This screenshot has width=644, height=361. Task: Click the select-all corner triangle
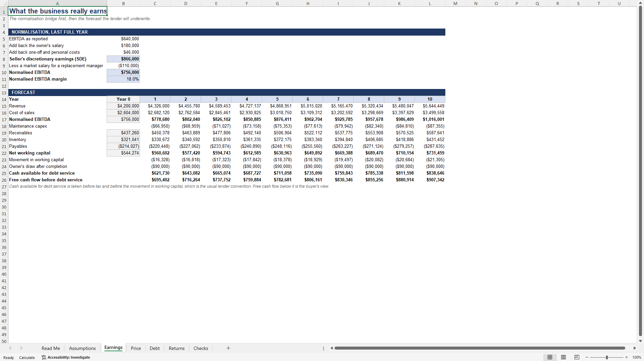[x=4, y=3]
